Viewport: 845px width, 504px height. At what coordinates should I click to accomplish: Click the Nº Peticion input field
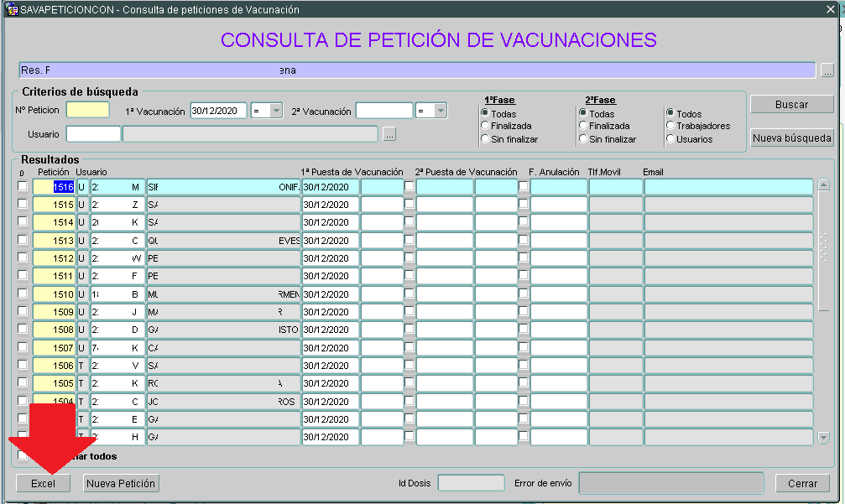(x=87, y=110)
